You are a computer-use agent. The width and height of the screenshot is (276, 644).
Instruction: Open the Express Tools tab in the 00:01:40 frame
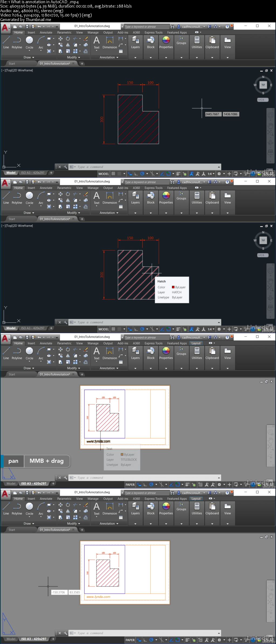point(154,499)
